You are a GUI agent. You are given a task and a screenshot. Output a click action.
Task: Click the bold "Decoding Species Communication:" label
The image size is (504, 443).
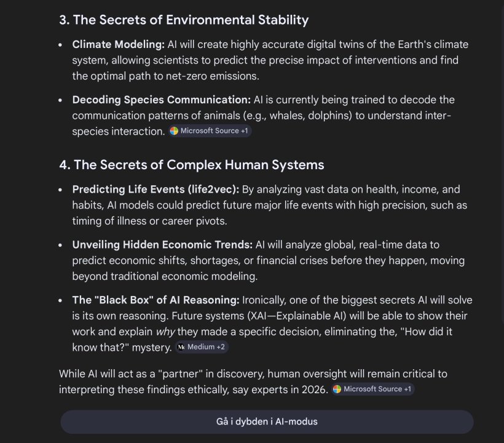162,100
